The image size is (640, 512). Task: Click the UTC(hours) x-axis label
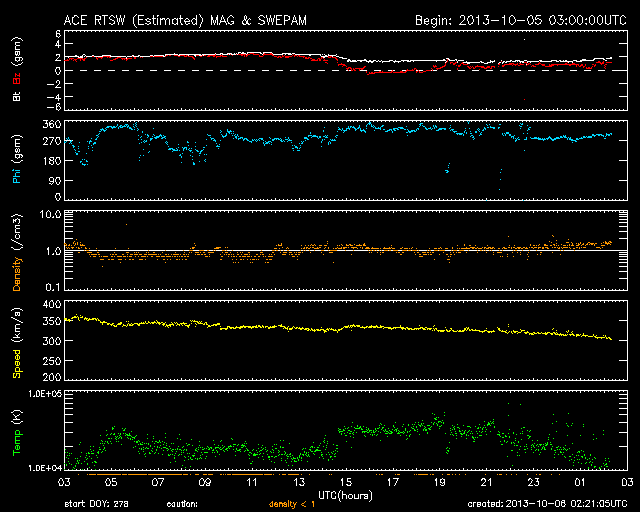(345, 493)
